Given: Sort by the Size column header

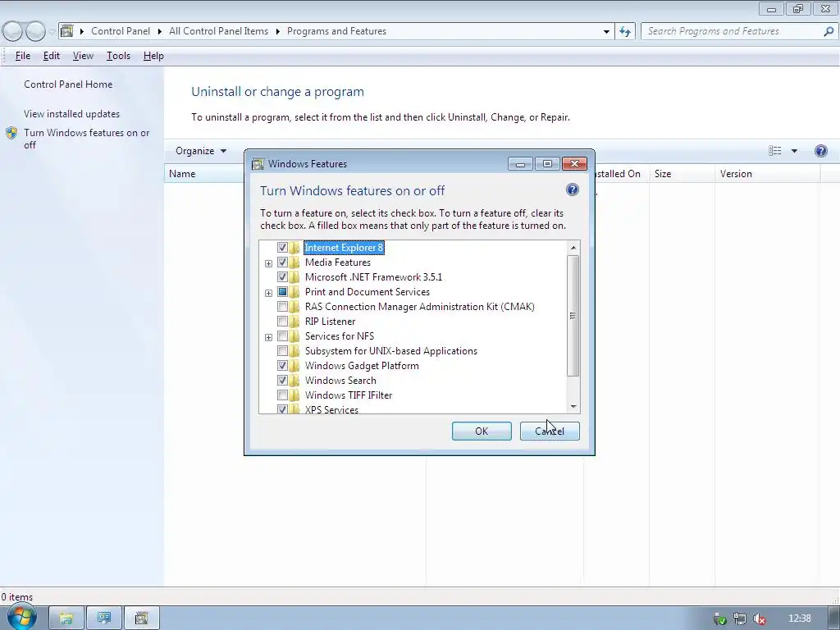Looking at the screenshot, I should (x=682, y=174).
